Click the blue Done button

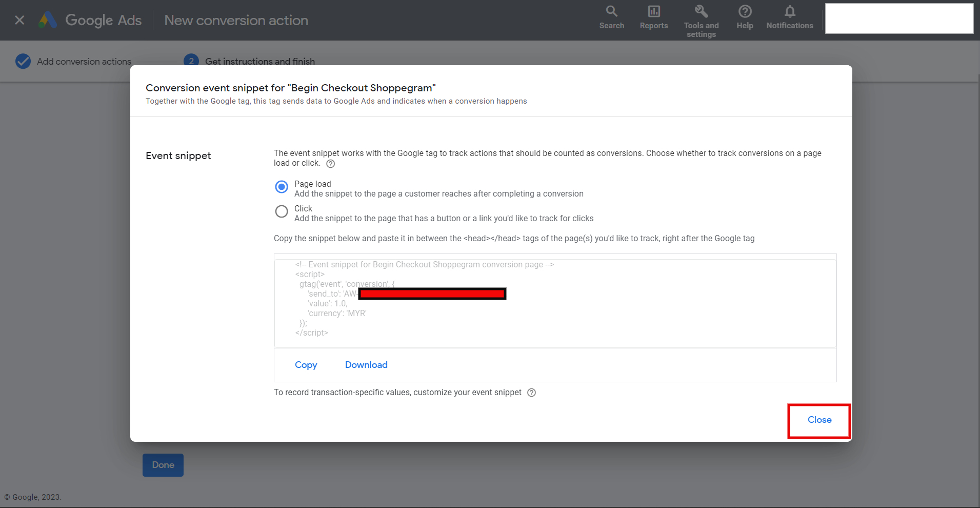click(x=163, y=465)
